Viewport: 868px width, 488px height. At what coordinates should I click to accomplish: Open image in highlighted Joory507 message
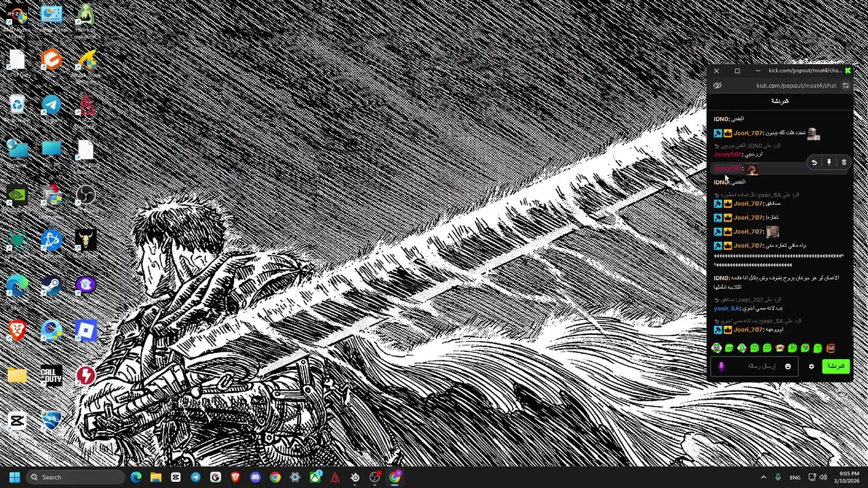coord(751,169)
